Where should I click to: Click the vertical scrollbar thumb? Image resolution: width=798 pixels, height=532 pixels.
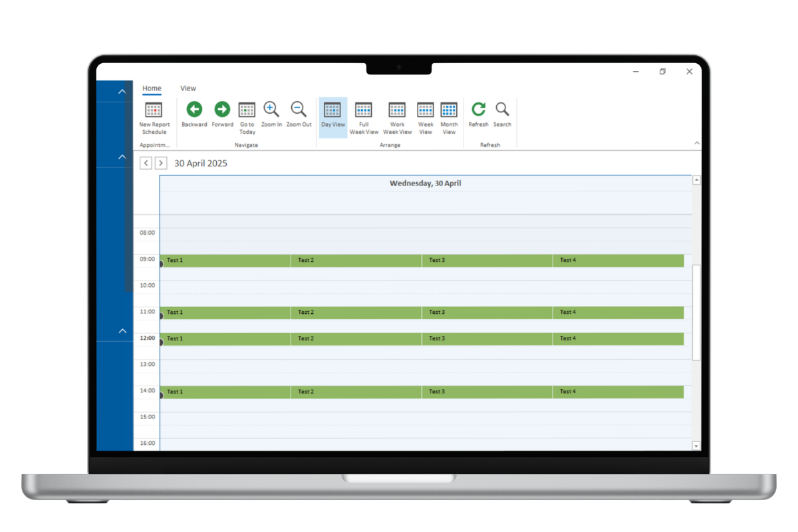tap(696, 313)
